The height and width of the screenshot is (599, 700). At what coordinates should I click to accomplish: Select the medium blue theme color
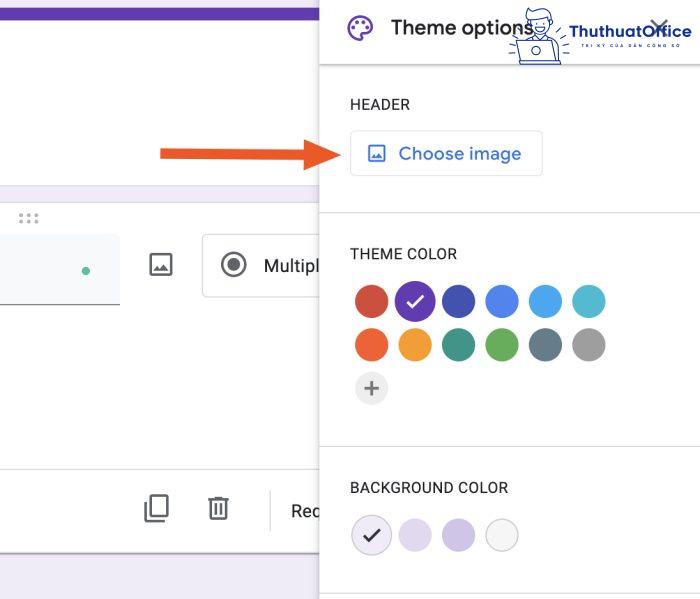[502, 301]
